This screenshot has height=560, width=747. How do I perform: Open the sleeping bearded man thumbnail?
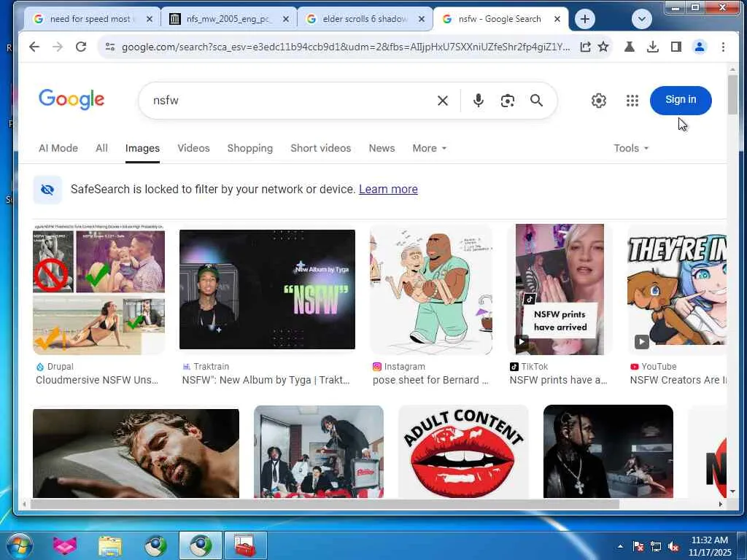136,454
